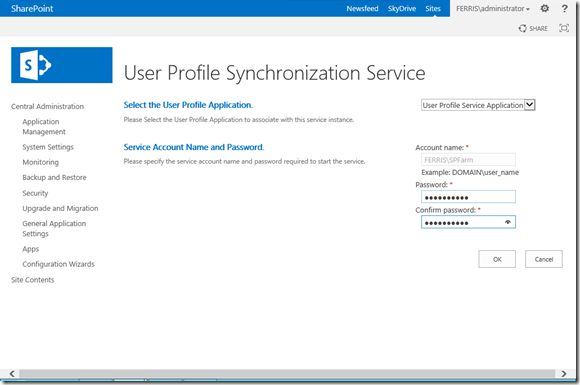Open Monitoring section
Image resolution: width=580 pixels, height=385 pixels.
41,162
